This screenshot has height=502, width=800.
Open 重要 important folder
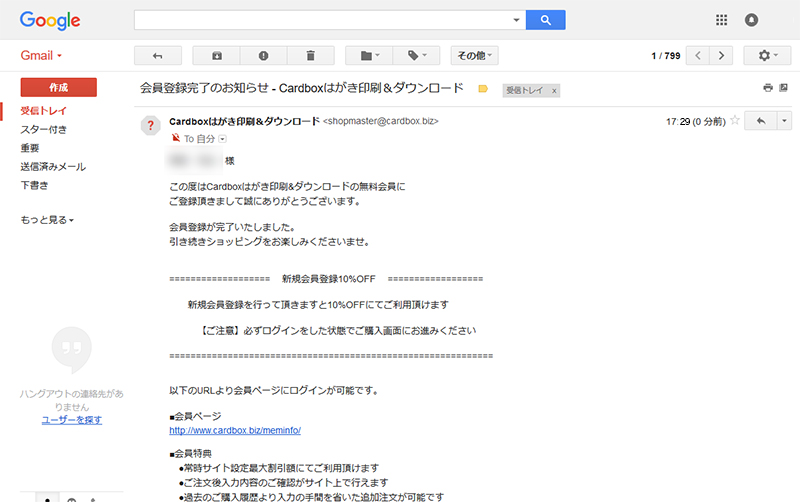(30, 148)
